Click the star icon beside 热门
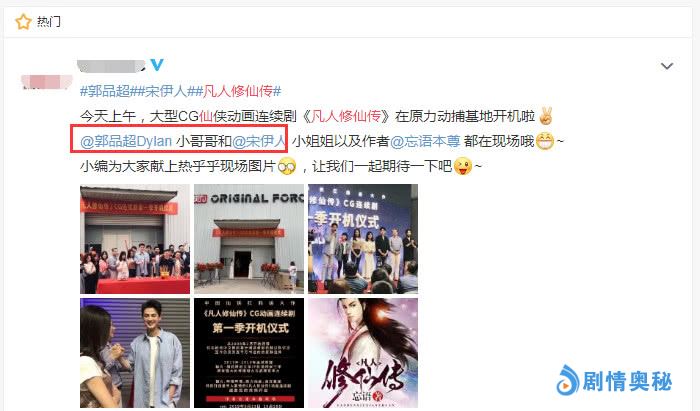 click(23, 21)
